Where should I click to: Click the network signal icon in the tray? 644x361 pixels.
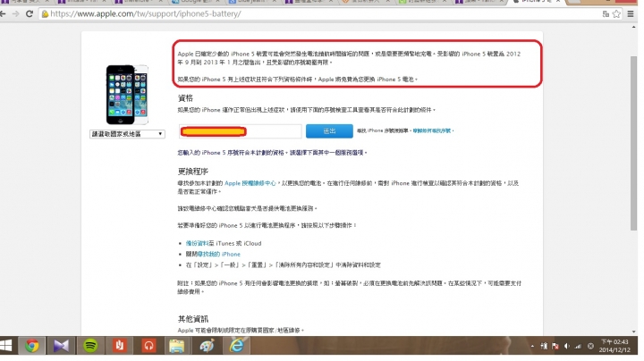tap(579, 346)
